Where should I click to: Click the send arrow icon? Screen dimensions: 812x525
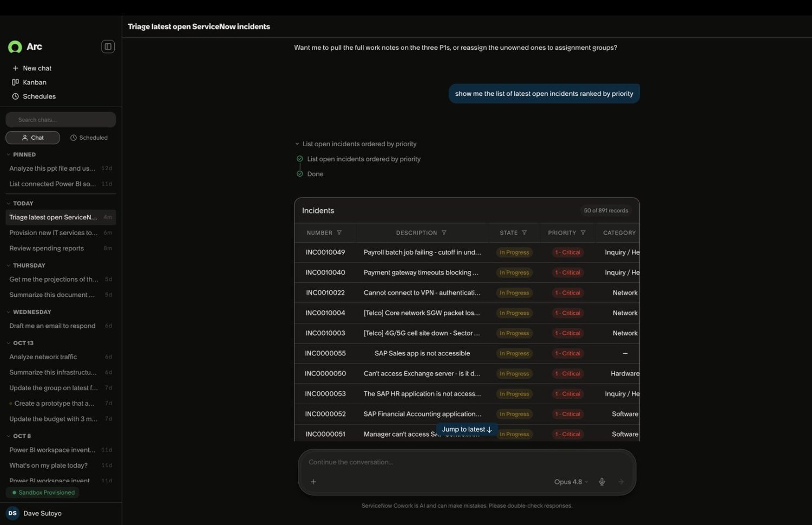[621, 482]
